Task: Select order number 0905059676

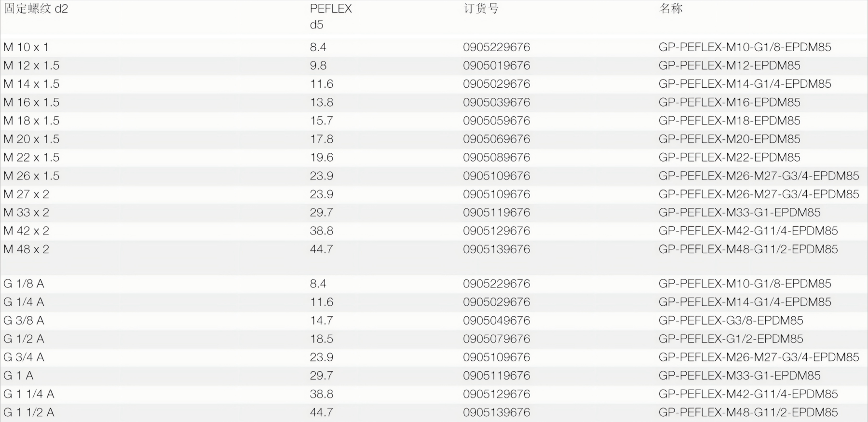Action: (496, 121)
